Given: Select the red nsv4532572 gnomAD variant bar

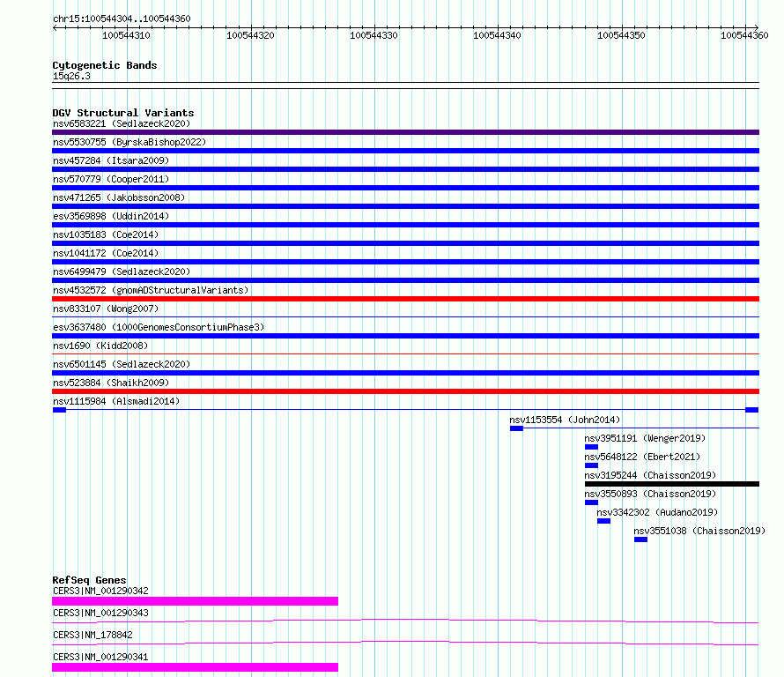Looking at the screenshot, I should pyautogui.click(x=405, y=299).
